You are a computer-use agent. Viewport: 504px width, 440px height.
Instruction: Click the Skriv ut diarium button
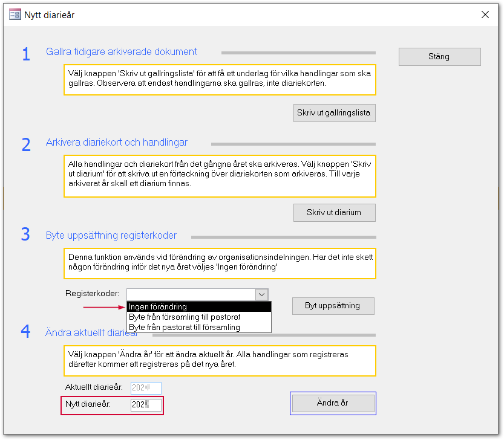pos(334,213)
